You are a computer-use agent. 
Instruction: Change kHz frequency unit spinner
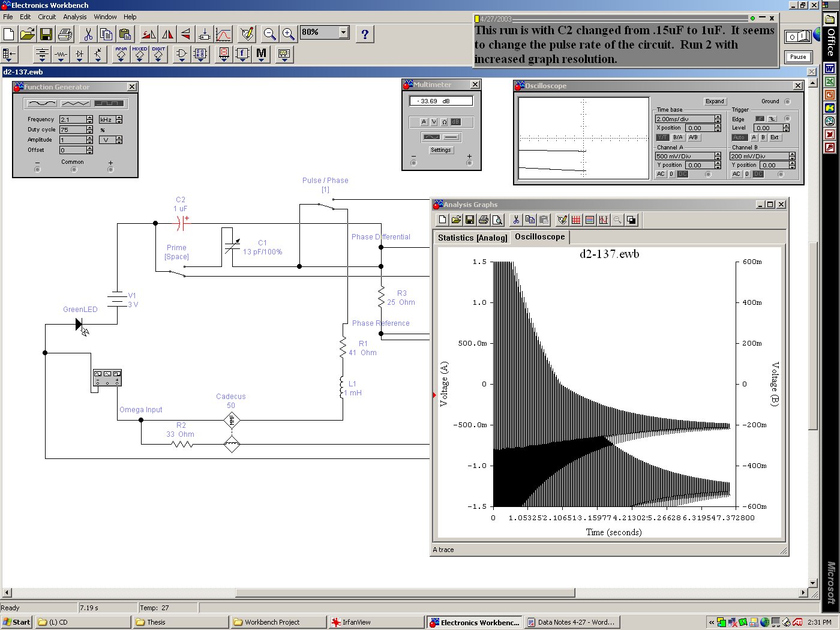(119, 119)
